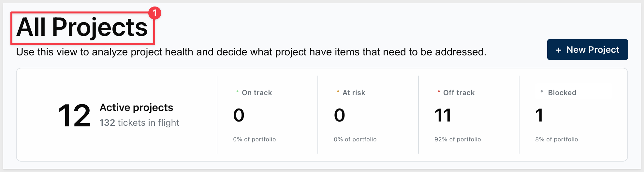Select the Active projects label
Image resolution: width=644 pixels, height=172 pixels.
(x=136, y=107)
